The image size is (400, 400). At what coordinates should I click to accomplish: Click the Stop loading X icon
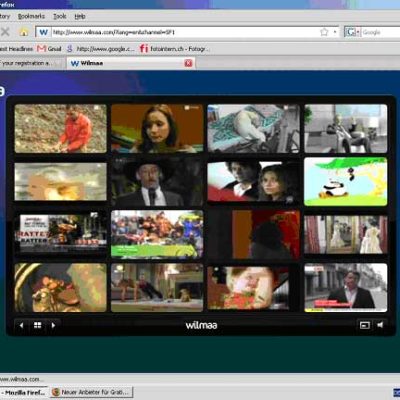pyautogui.click(x=5, y=32)
